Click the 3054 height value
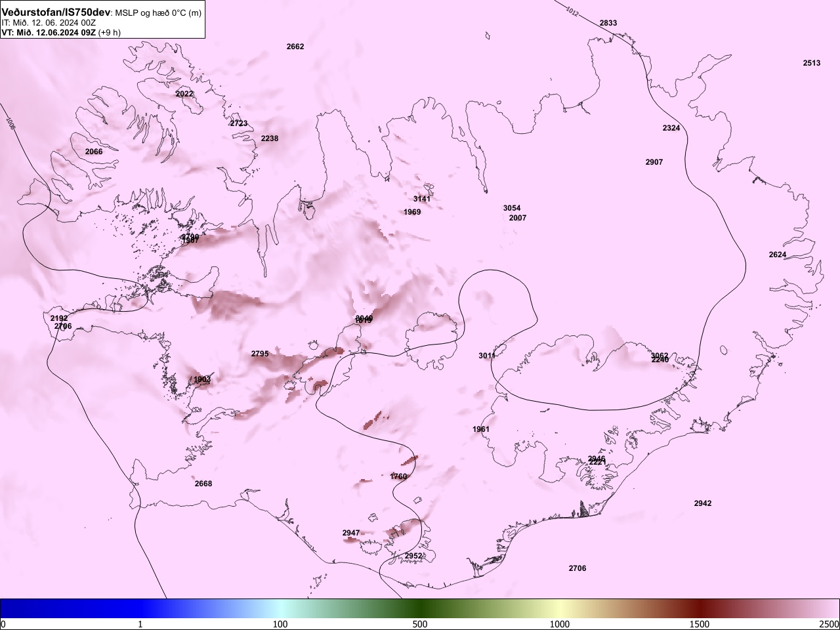 click(x=512, y=208)
